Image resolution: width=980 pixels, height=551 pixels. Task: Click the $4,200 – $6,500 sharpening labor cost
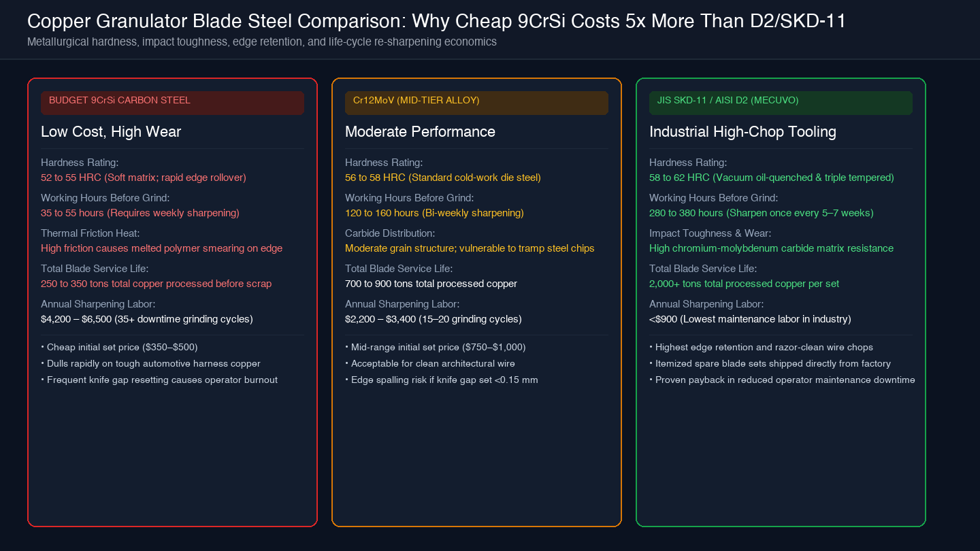point(147,319)
